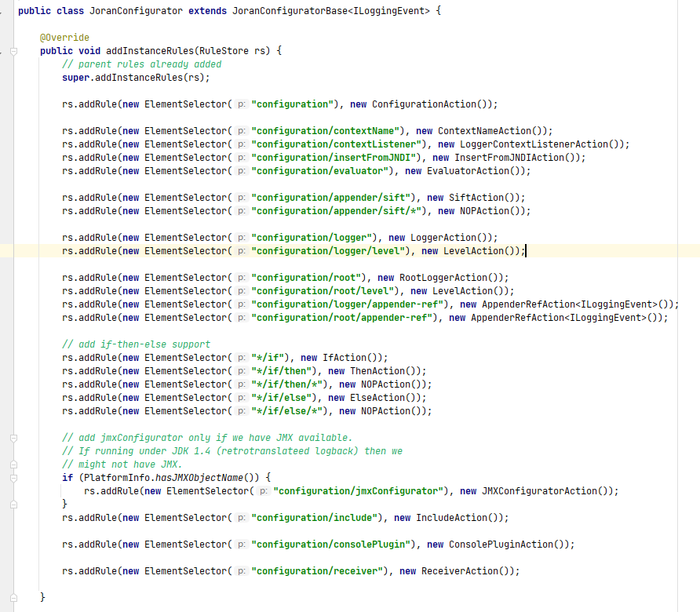The width and height of the screenshot is (700, 612).
Task: Click the "configuration/contextListener" string
Action: click(337, 144)
